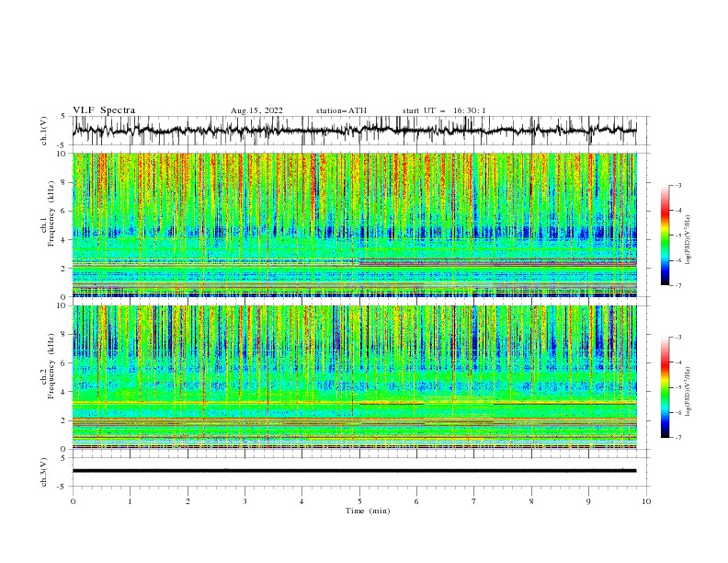Click the "6" tick on the time axis
Image resolution: width=728 pixels, height=563 pixels.
[x=416, y=501]
